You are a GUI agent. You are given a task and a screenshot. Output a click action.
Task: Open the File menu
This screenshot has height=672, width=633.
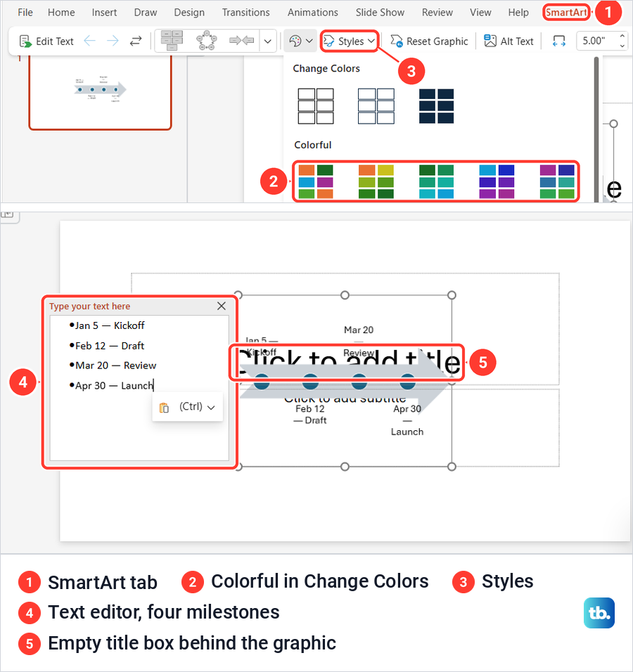pos(25,13)
